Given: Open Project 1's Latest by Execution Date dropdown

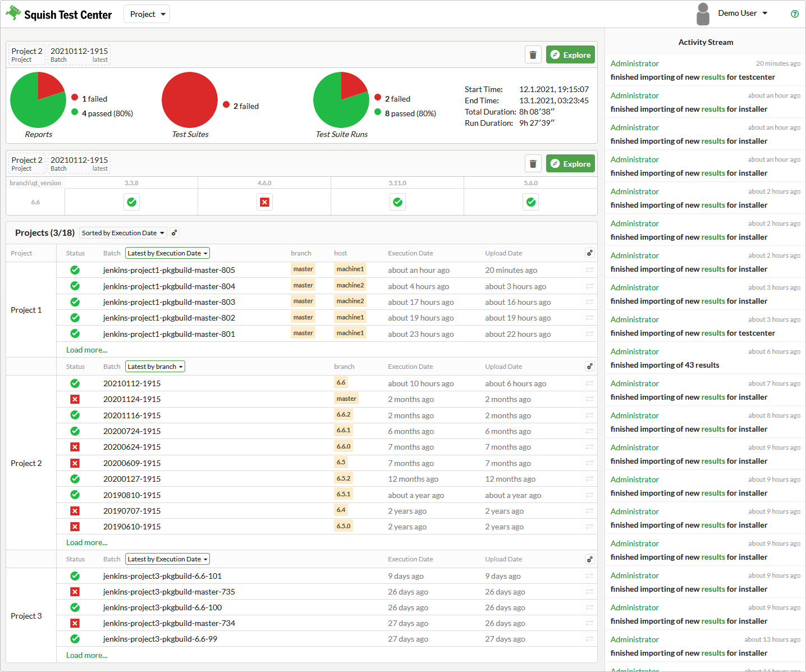Looking at the screenshot, I should pos(167,253).
